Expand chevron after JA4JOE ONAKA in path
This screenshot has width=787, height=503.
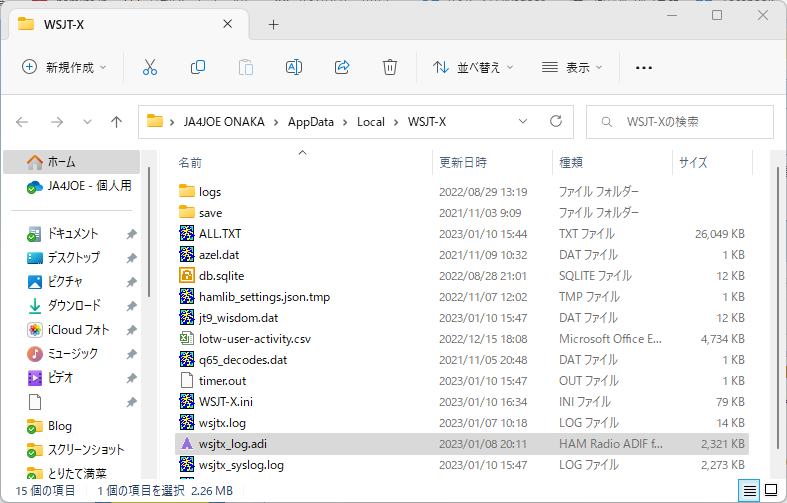click(x=276, y=122)
